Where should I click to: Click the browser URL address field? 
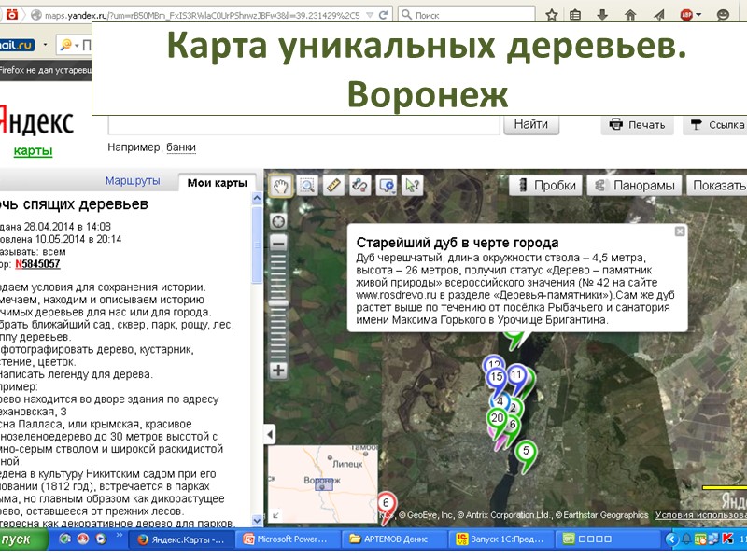(x=203, y=15)
